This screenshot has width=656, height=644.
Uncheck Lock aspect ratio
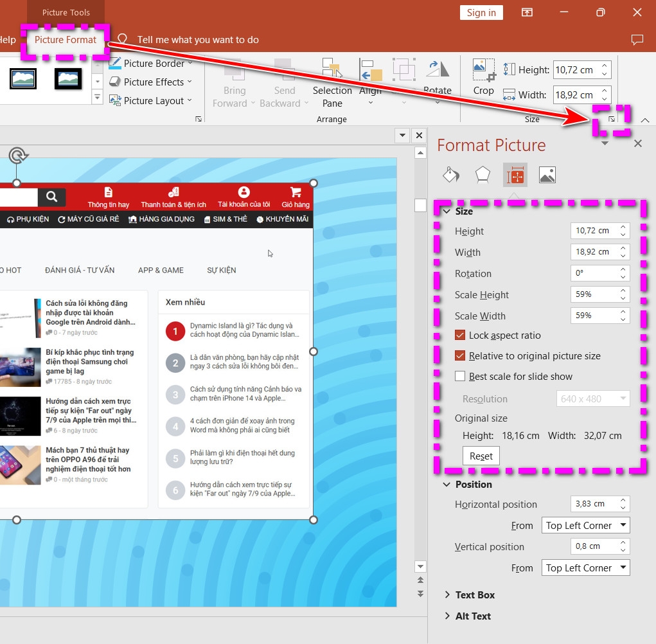(x=460, y=335)
